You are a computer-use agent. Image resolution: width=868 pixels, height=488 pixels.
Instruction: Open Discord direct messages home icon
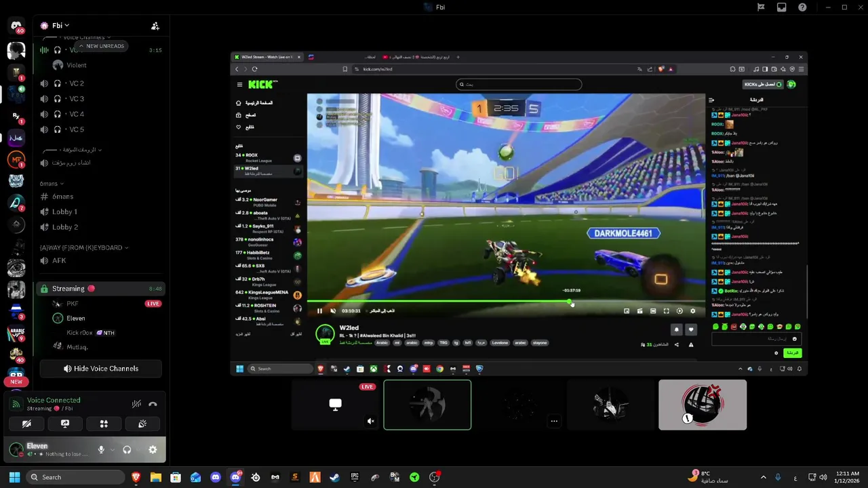tap(16, 26)
